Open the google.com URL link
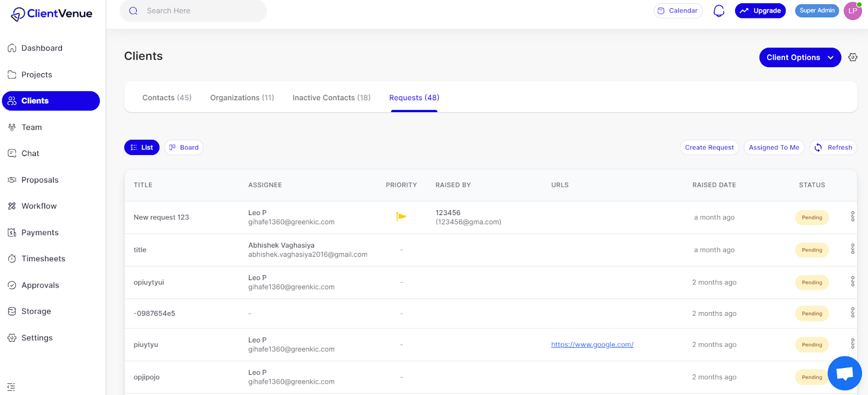This screenshot has width=868, height=395. pyautogui.click(x=592, y=345)
